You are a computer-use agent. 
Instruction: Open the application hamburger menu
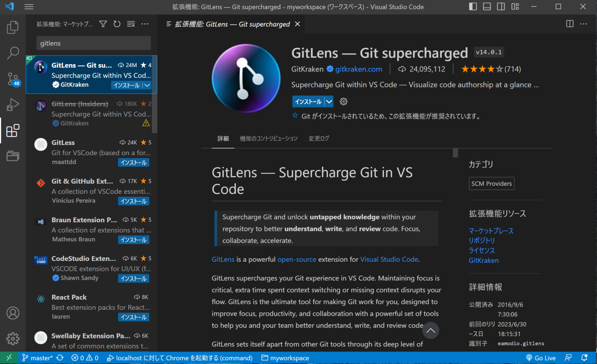click(x=29, y=6)
